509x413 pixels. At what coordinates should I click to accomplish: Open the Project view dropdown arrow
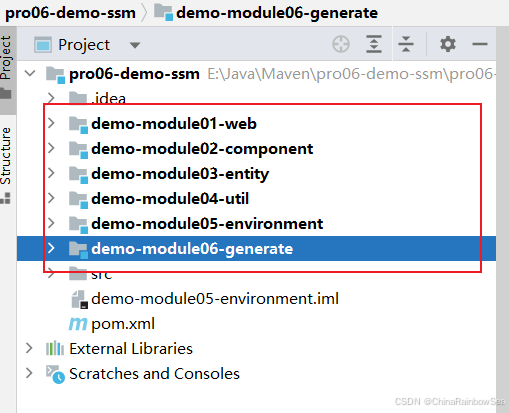coord(135,45)
